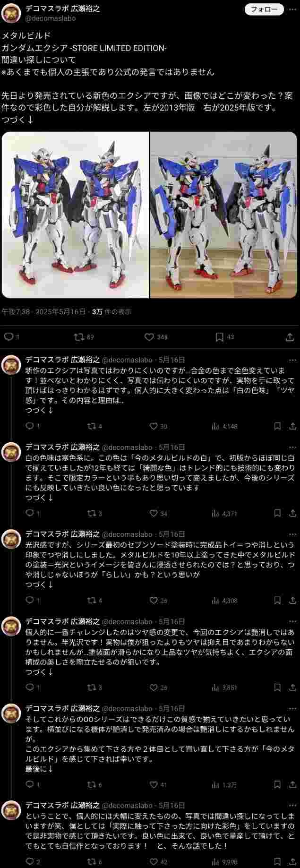The width and height of the screenshot is (300, 868).
Task: Reply to the post with 3,851 views
Action: pos(33,688)
